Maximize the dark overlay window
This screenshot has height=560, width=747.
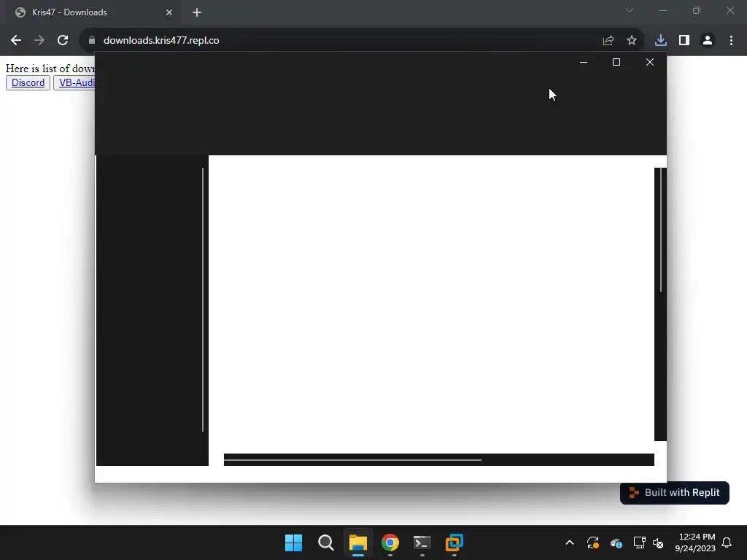point(616,63)
